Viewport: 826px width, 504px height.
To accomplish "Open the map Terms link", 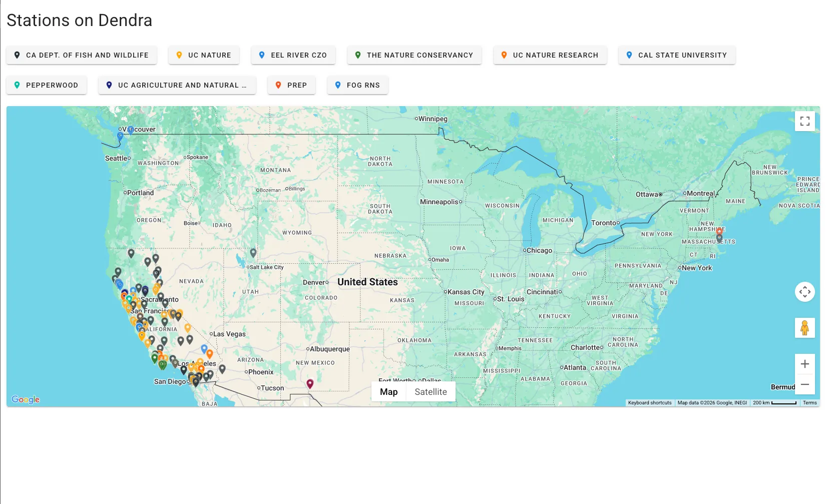I will (x=809, y=403).
